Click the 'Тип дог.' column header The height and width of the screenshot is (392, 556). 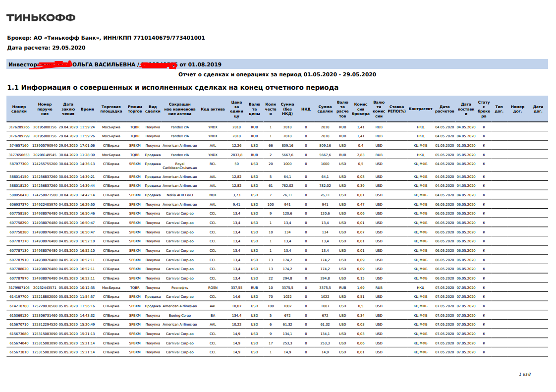click(500, 109)
